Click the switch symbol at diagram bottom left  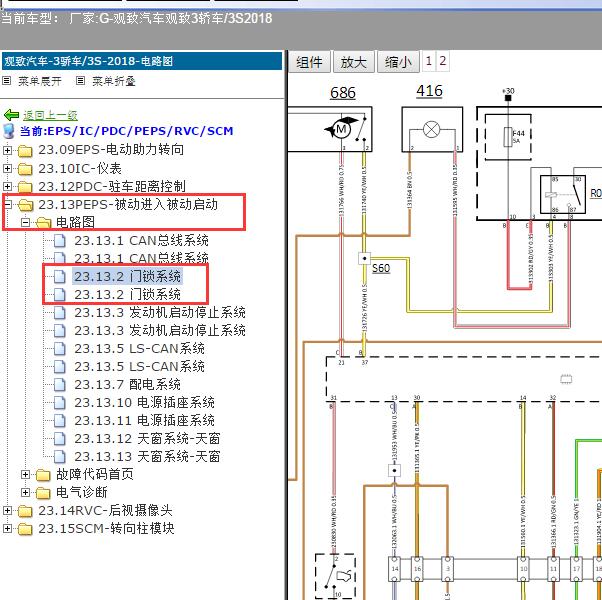(335, 575)
